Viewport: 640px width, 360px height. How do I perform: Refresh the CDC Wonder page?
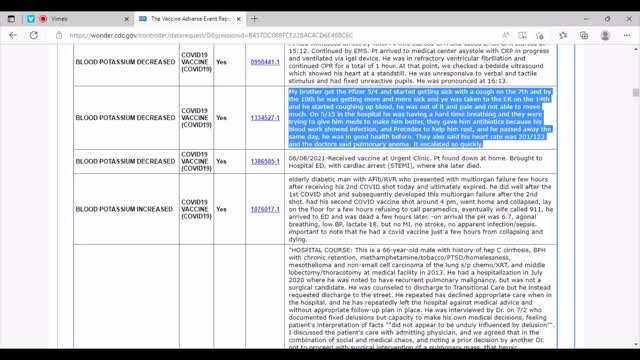pyautogui.click(x=34, y=35)
